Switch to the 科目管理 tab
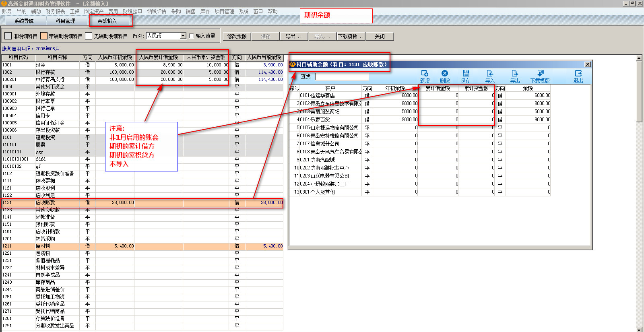Viewport: 644px width, 332px height. (65, 21)
